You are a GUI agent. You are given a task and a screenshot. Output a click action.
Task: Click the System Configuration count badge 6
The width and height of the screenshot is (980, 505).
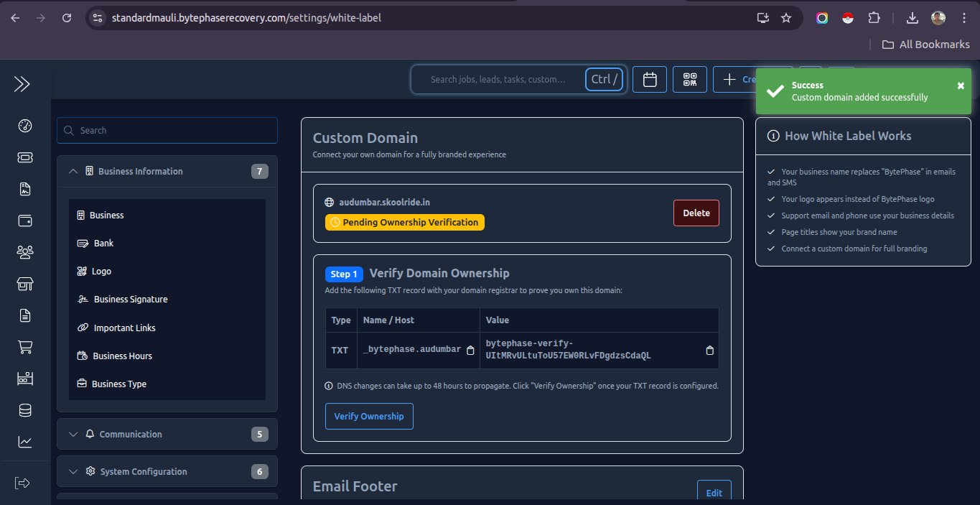pyautogui.click(x=260, y=471)
